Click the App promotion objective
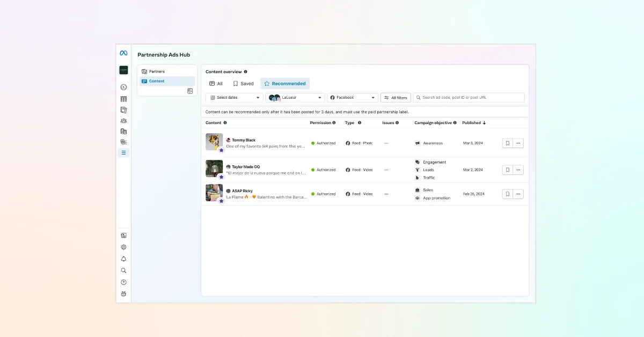Screen dimensions: 644x337 436,198
